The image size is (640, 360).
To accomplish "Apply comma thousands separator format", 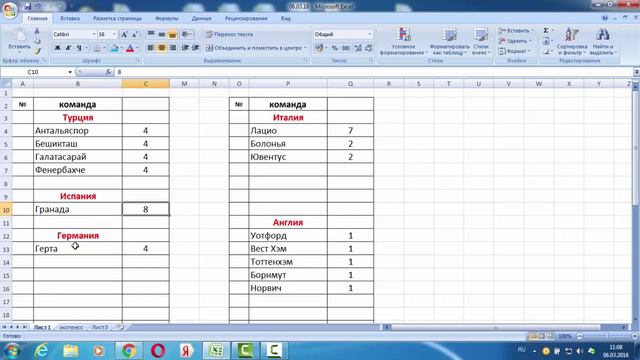I will [346, 48].
